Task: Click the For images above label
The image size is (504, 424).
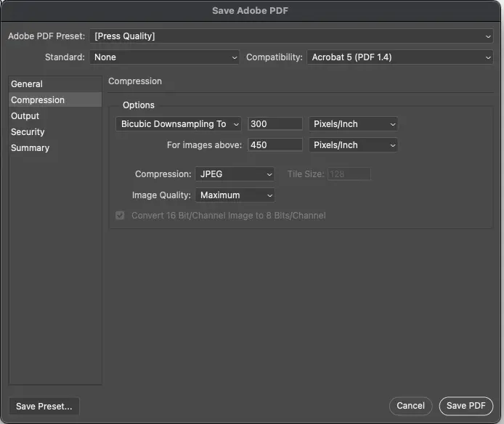Action: tap(204, 145)
